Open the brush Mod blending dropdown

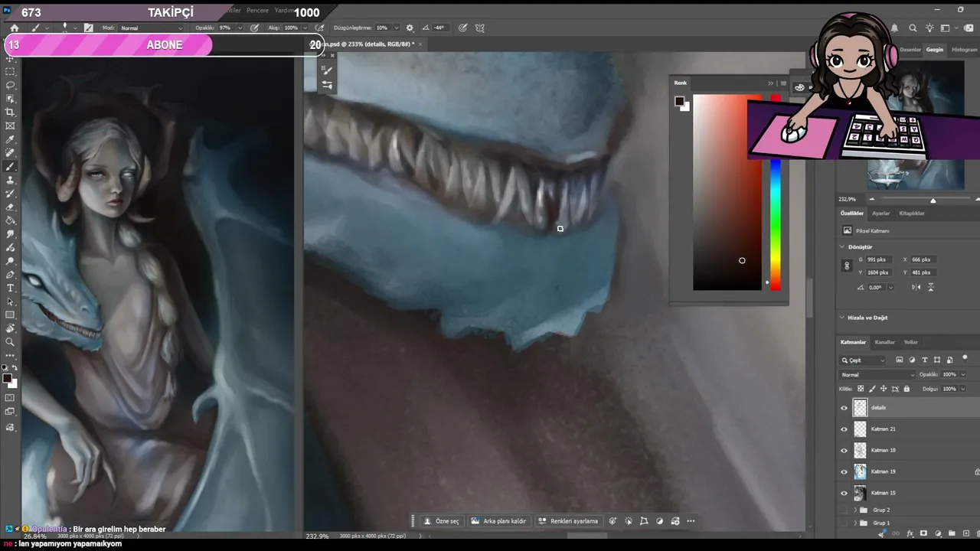tap(151, 28)
